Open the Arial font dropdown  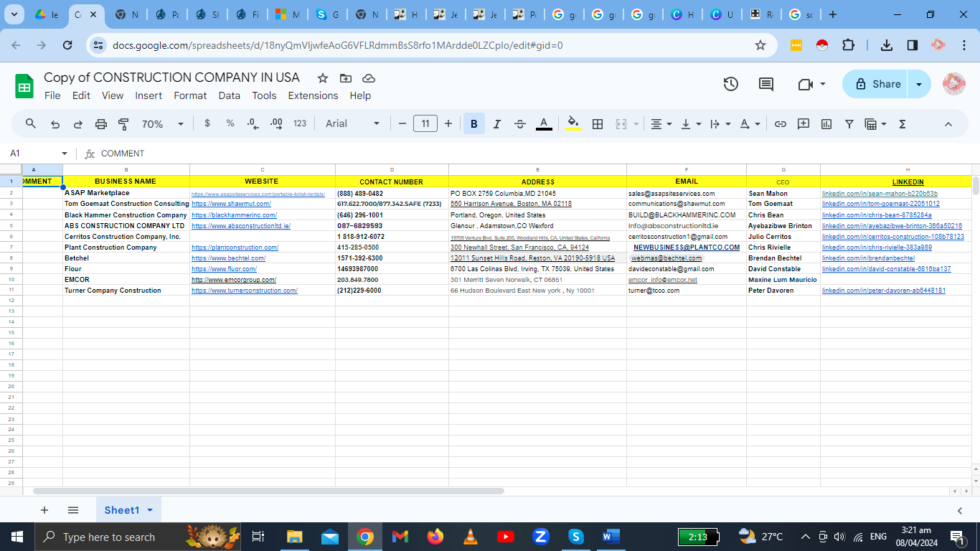352,123
